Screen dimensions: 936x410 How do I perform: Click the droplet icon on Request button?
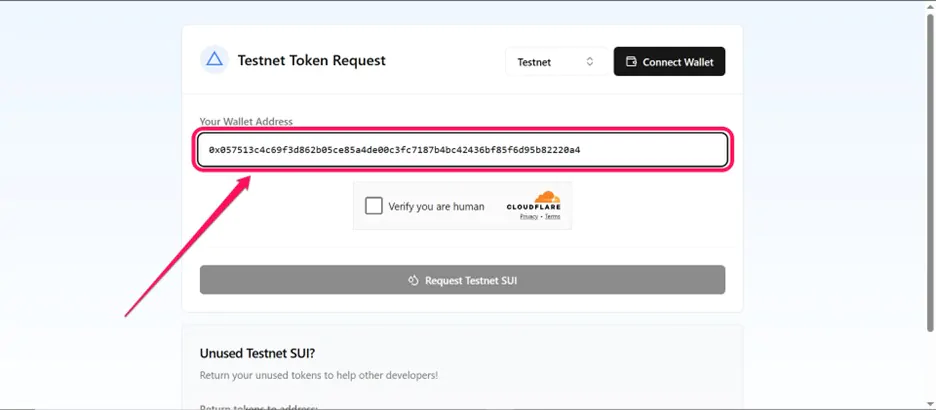point(413,280)
